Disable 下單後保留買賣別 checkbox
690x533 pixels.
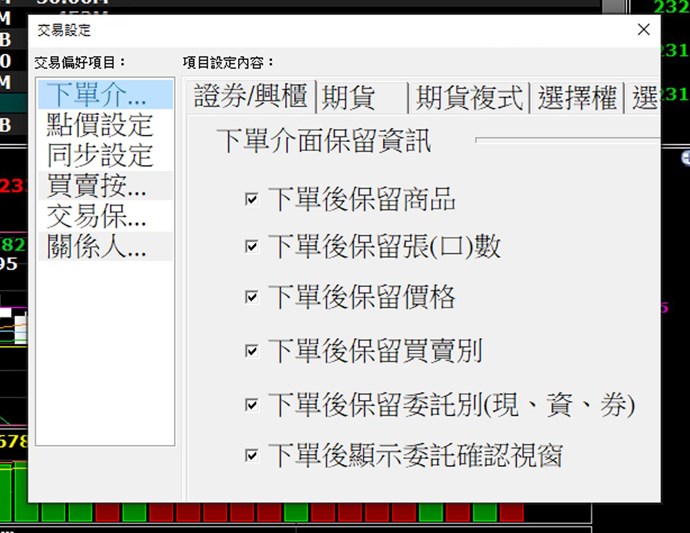[x=251, y=351]
